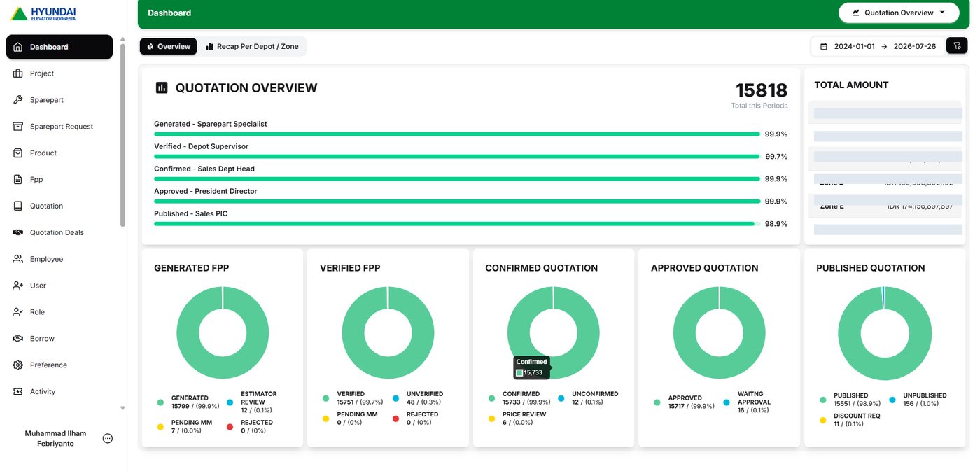980x471 pixels.
Task: Toggle VERIFIED legend item
Action: click(353, 398)
